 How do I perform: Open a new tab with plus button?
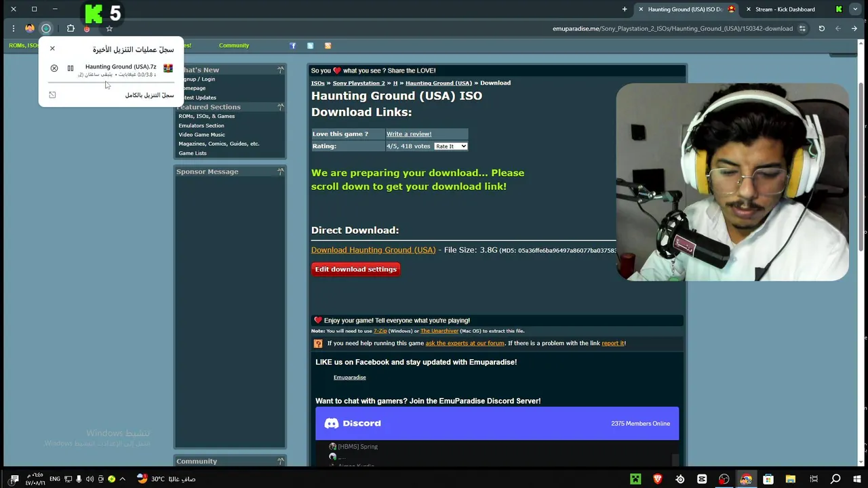(x=625, y=9)
